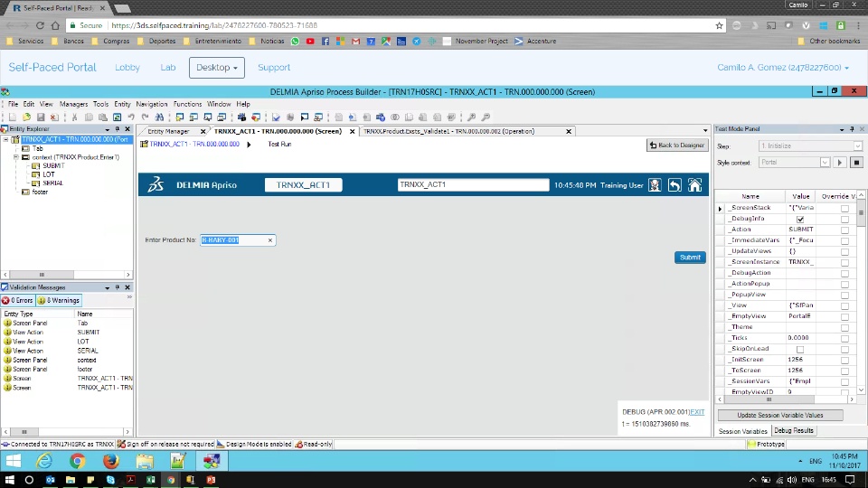
Task: Click the second zoom magnifier toolbar icon
Action: (486, 117)
